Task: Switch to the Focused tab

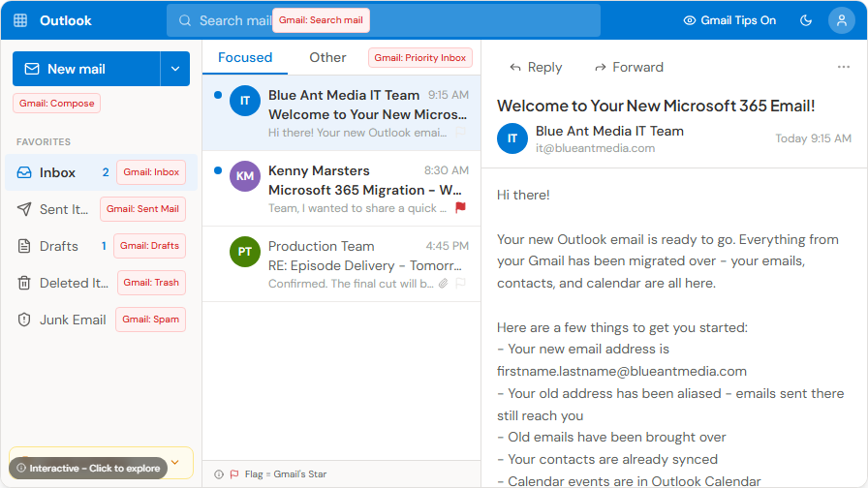Action: pos(245,57)
